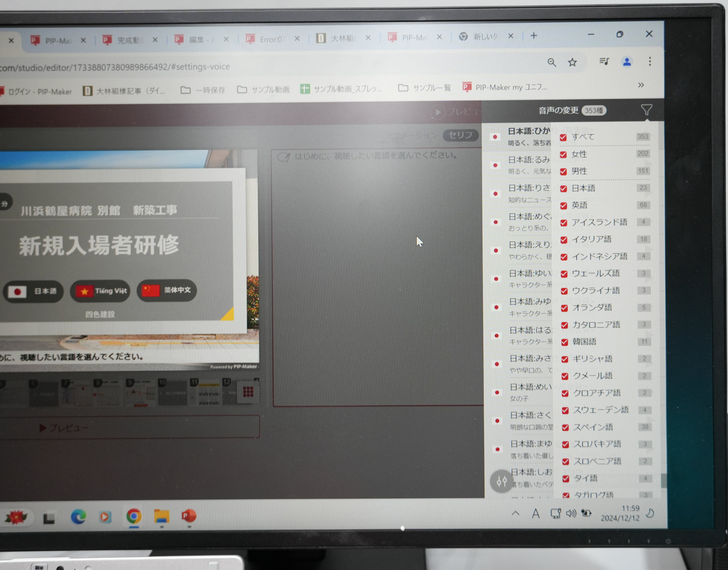728x570 pixels.
Task: Open the slide grid view icon
Action: click(x=248, y=392)
